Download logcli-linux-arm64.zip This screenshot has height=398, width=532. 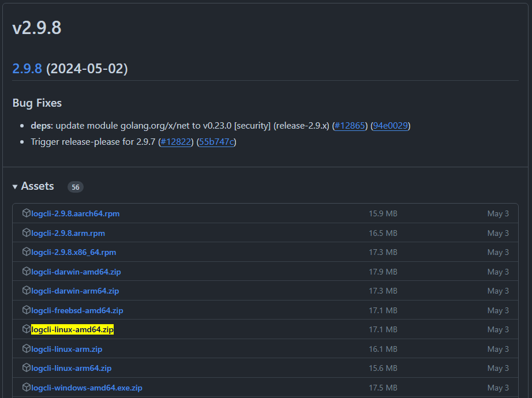coord(71,369)
